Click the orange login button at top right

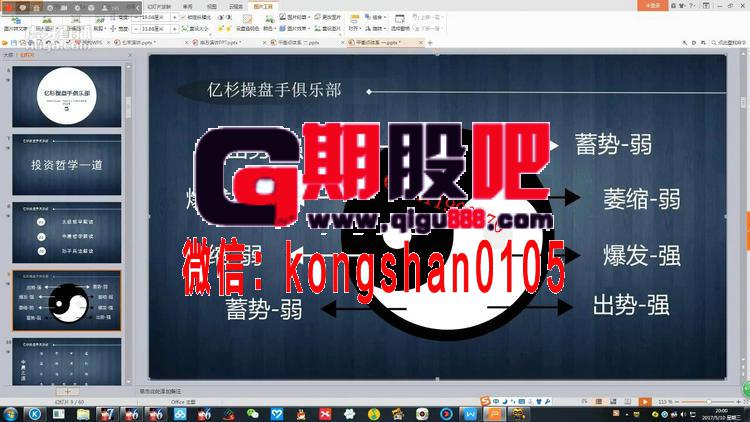[652, 5]
